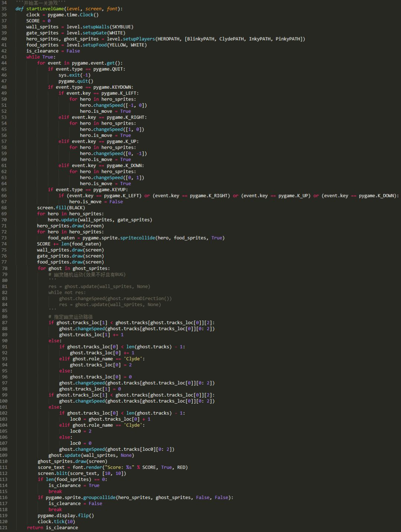Click 'ghost.tracks_loc[1] += 1' line
Viewport: 401px width, 532px height.
coord(91,335)
